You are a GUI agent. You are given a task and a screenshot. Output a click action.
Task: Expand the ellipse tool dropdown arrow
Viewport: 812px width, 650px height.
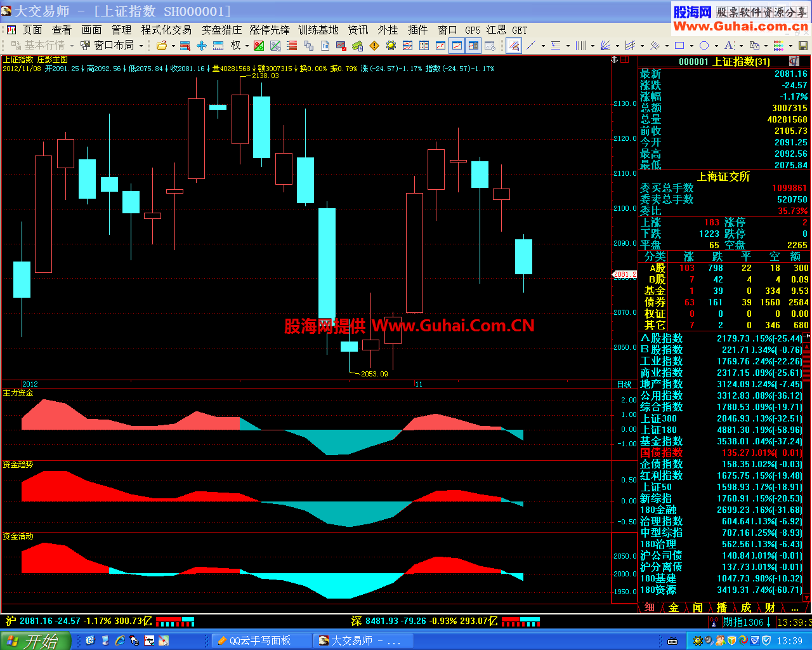click(716, 46)
